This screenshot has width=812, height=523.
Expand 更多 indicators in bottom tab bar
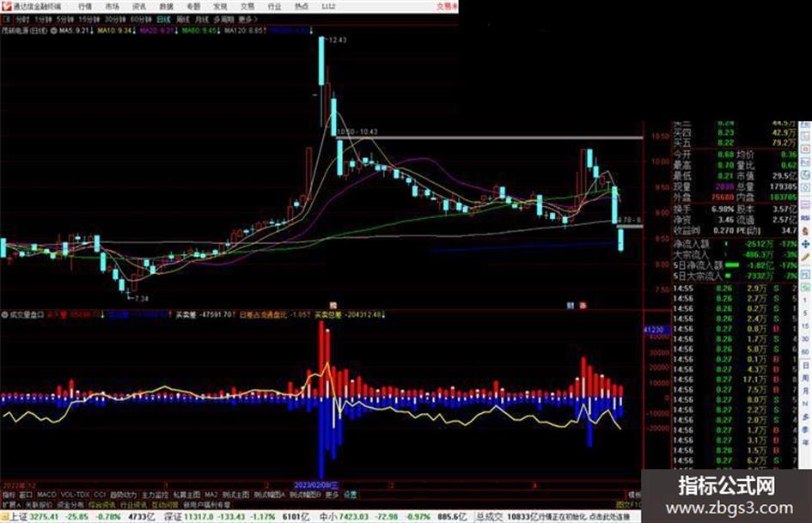click(332, 495)
